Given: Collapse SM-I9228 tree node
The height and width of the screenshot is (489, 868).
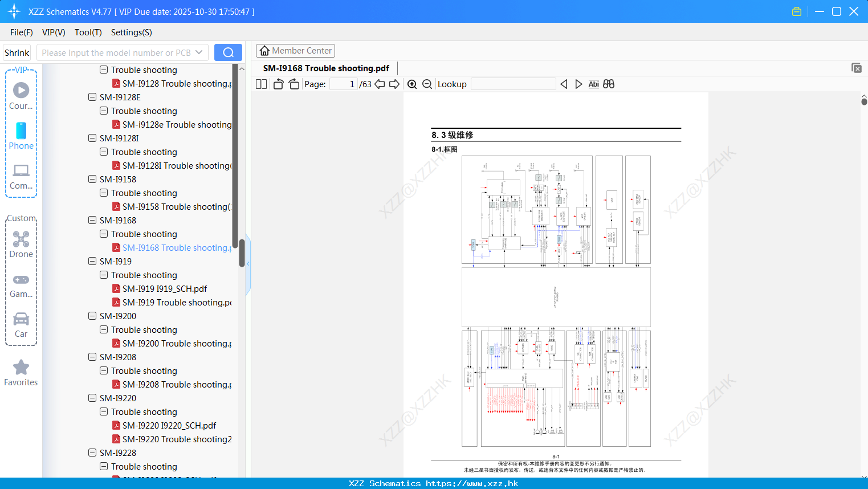Looking at the screenshot, I should pos(92,453).
